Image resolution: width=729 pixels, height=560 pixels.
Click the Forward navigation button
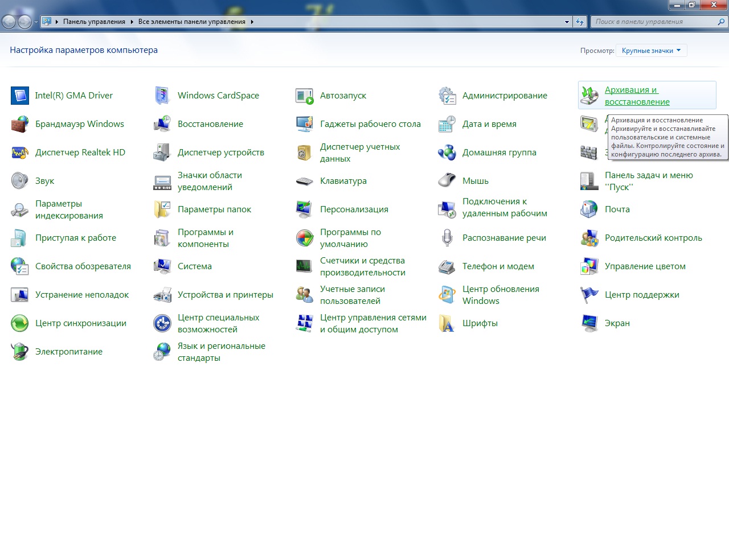[24, 22]
